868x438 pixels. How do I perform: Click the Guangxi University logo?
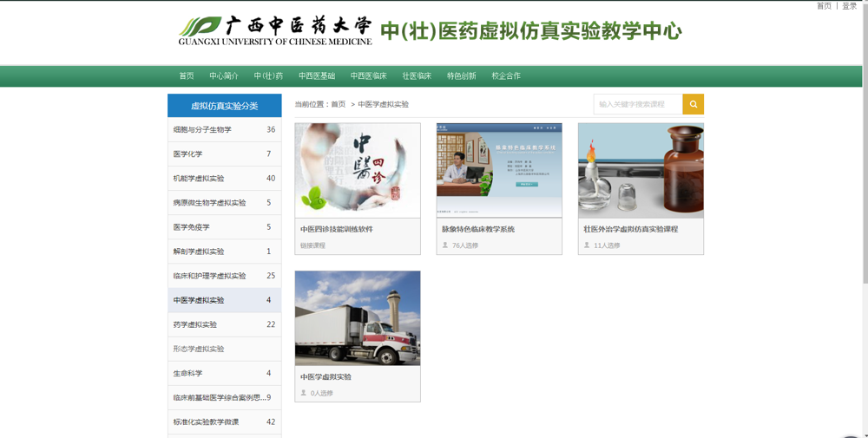coord(274,30)
